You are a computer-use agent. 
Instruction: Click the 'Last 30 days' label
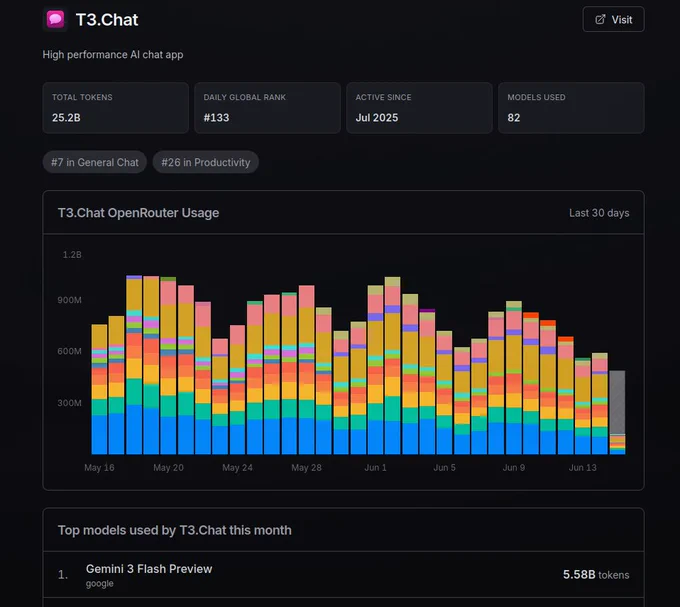599,213
